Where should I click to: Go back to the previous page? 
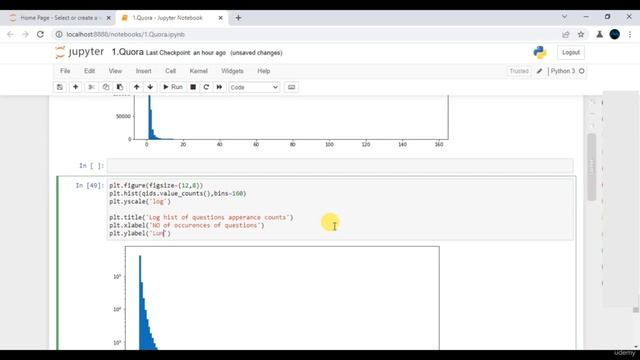(x=10, y=34)
